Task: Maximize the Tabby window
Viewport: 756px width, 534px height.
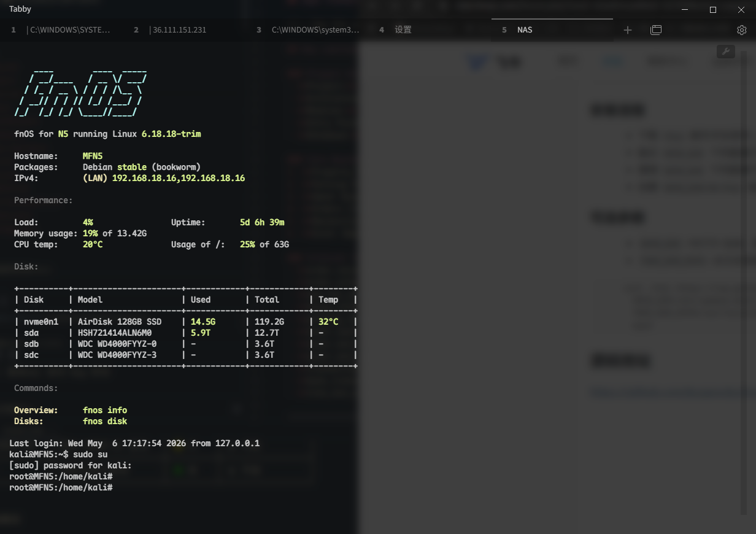Action: coord(713,9)
